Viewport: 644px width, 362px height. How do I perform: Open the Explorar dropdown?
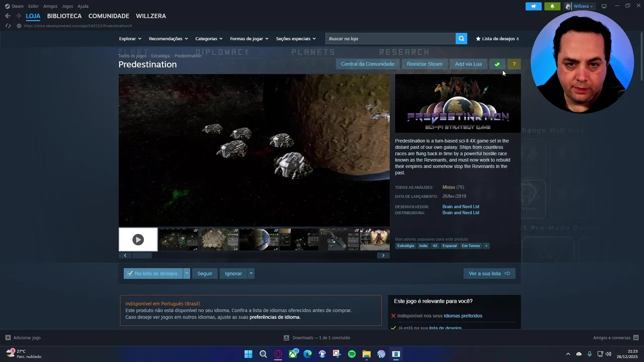click(130, 39)
